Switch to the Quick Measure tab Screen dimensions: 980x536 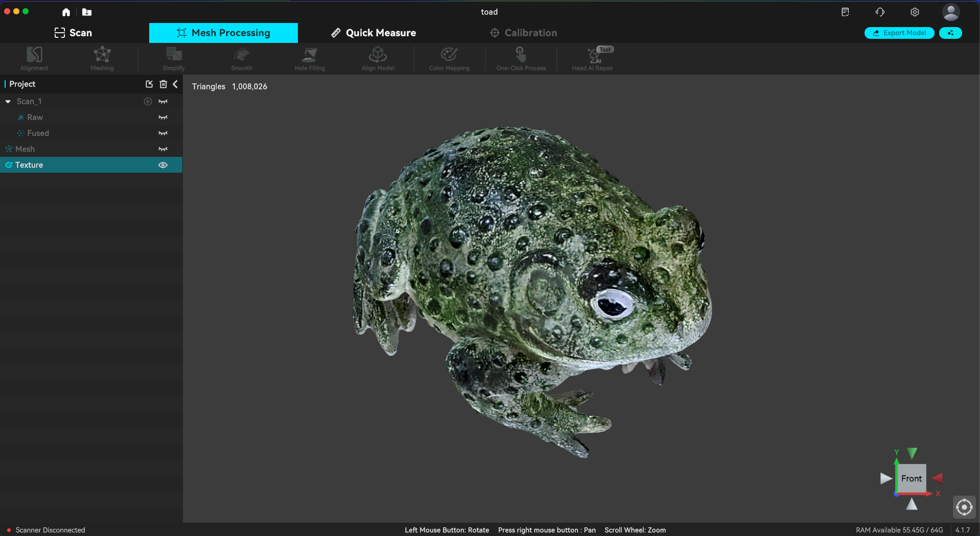click(374, 33)
